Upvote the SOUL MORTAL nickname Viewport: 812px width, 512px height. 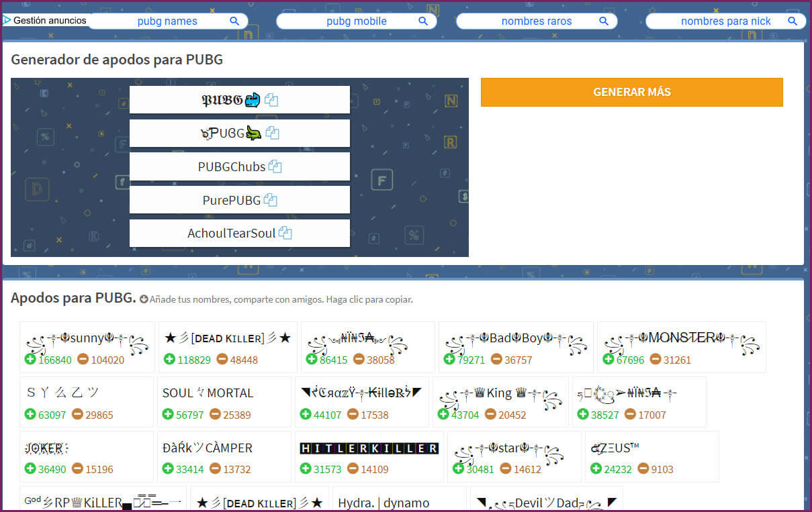click(x=168, y=415)
